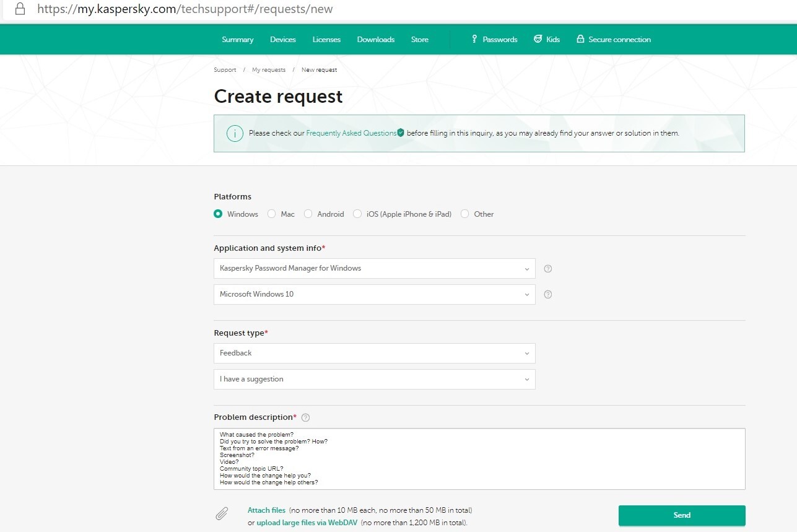
Task: Choose the Android platform option
Action: click(308, 214)
